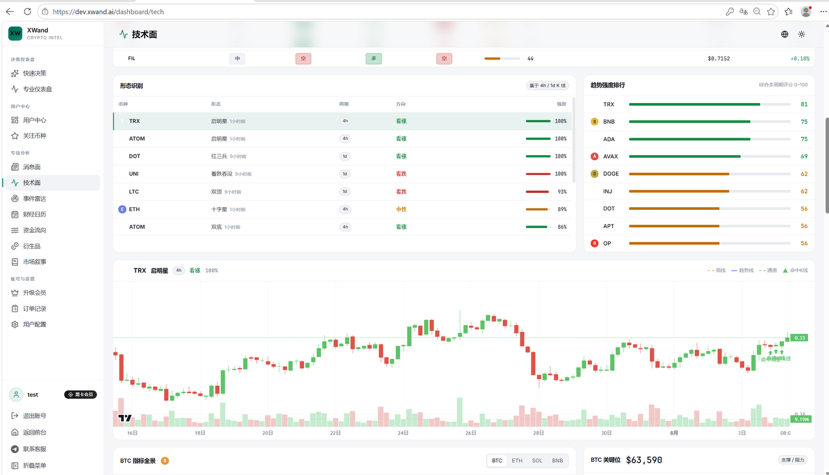Click the page vertical scrollbar
This screenshot has width=829, height=475.
point(826,166)
